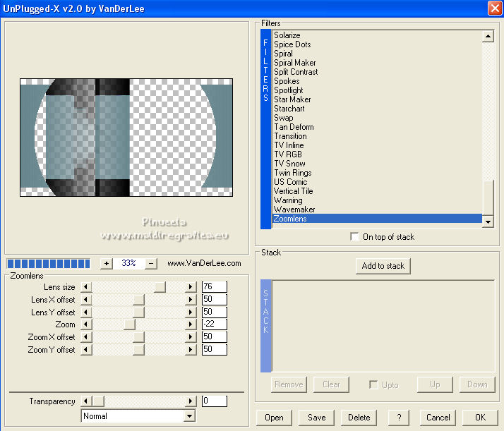Click the Transparency left arrow

88,401
